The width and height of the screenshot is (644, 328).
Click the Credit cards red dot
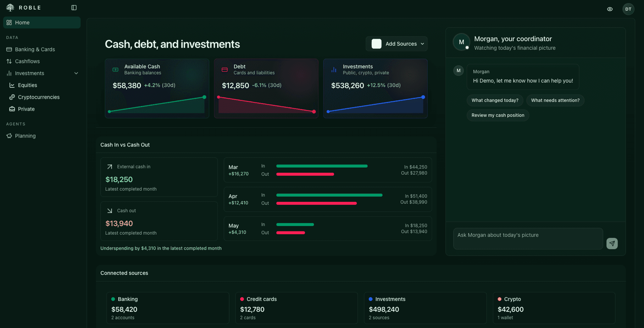tap(242, 299)
